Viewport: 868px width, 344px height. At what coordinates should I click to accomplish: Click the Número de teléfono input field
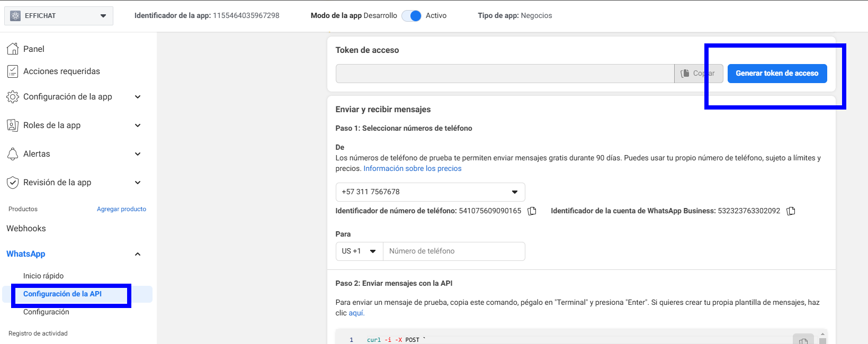tap(454, 251)
